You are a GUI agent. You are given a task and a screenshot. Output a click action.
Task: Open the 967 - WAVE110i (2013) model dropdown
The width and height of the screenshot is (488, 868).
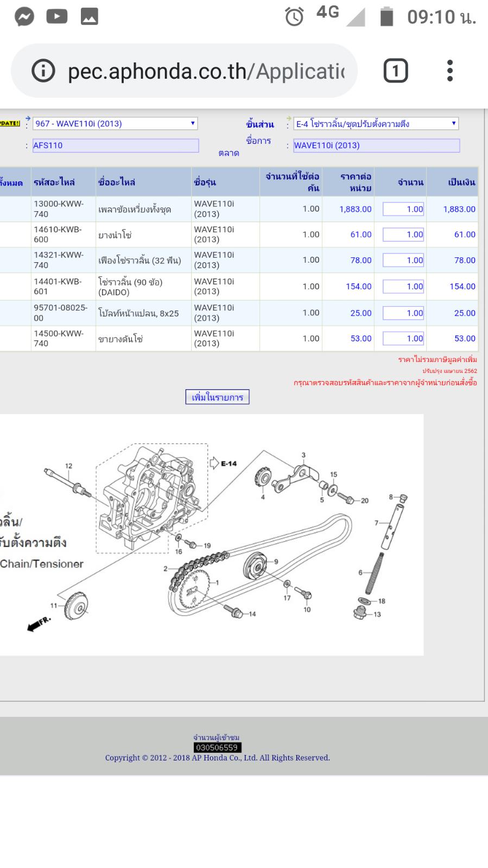[115, 123]
